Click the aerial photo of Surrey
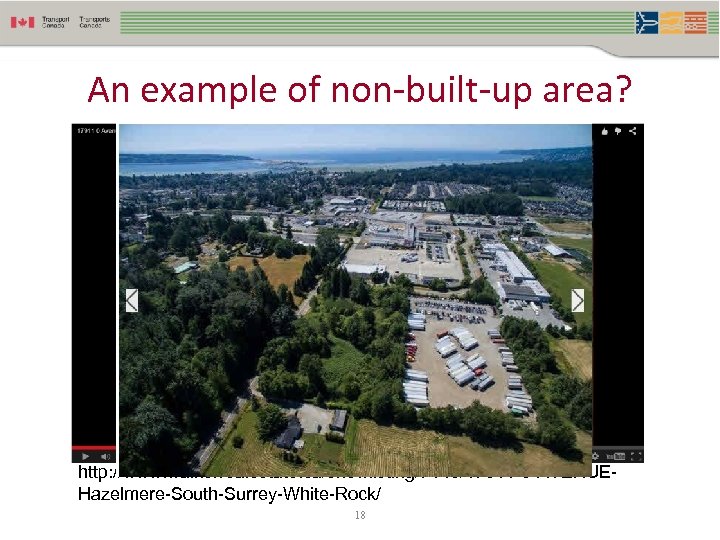The height and width of the screenshot is (540, 720). [355, 300]
